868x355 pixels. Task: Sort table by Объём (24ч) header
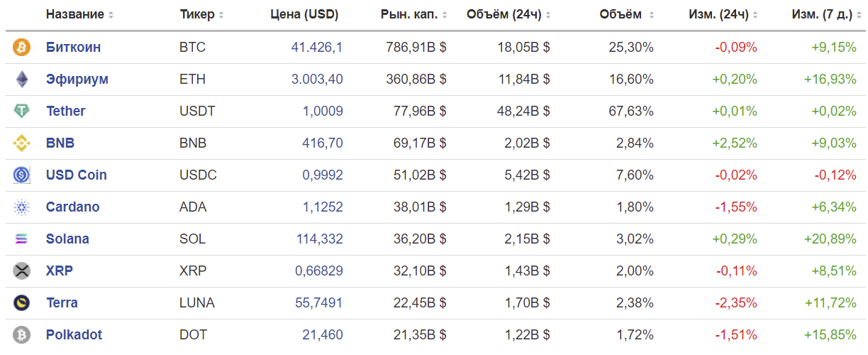[x=508, y=15]
